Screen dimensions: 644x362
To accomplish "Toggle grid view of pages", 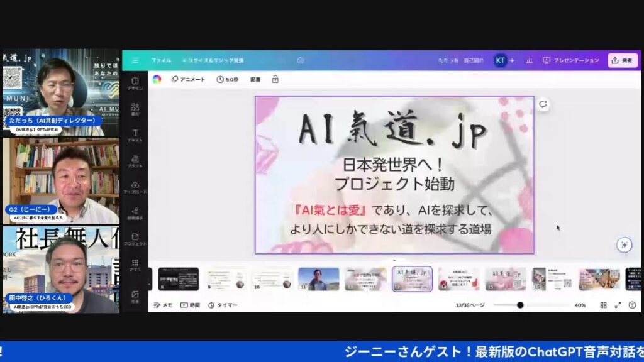I will click(603, 305).
